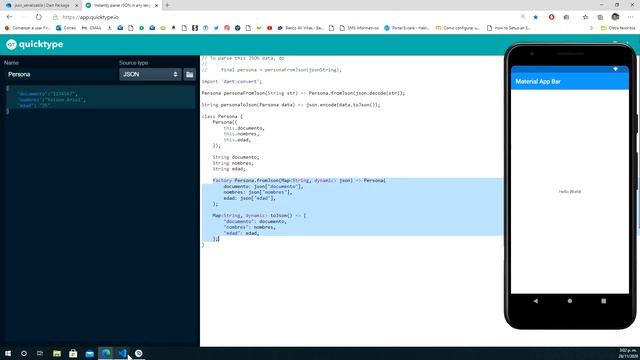Click the quicktype logo in the header

pyautogui.click(x=35, y=44)
